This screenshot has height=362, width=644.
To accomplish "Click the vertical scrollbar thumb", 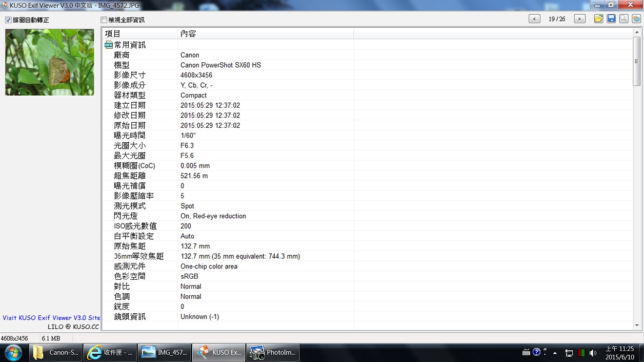I will [637, 61].
